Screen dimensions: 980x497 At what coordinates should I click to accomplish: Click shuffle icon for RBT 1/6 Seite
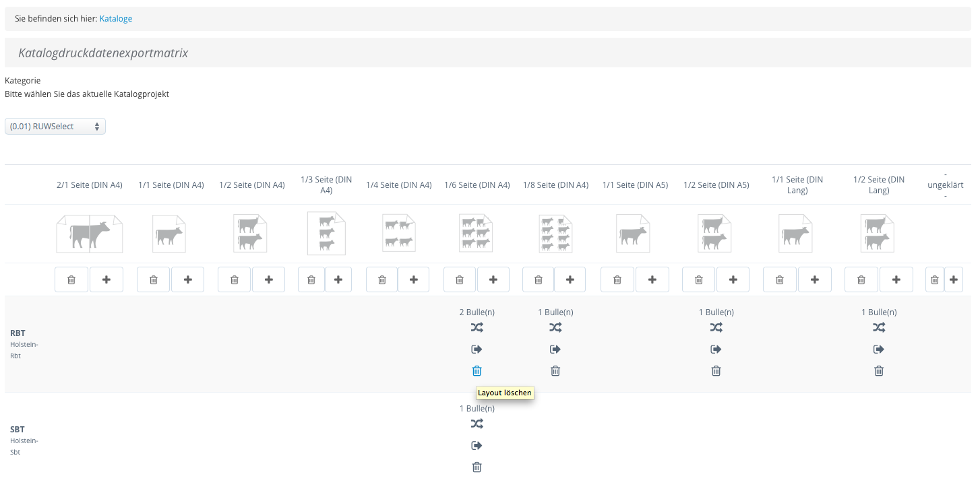click(x=477, y=328)
